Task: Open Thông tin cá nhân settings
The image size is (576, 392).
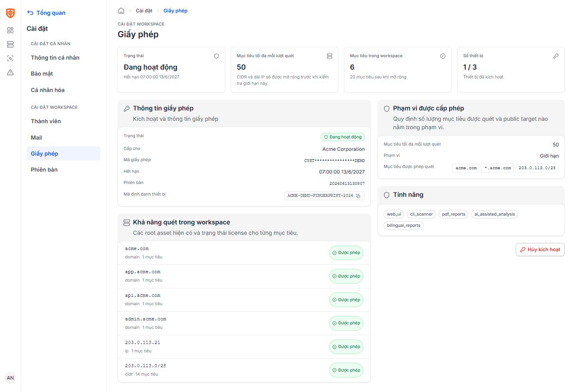Action: point(63,58)
